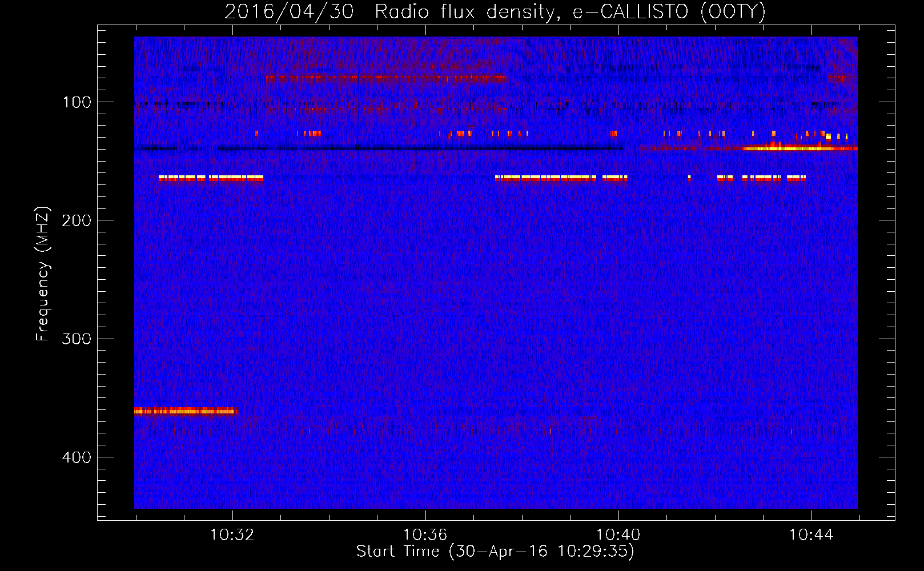The width and height of the screenshot is (924, 571).
Task: Click the 10:32 time tick label
Action: pyautogui.click(x=232, y=535)
